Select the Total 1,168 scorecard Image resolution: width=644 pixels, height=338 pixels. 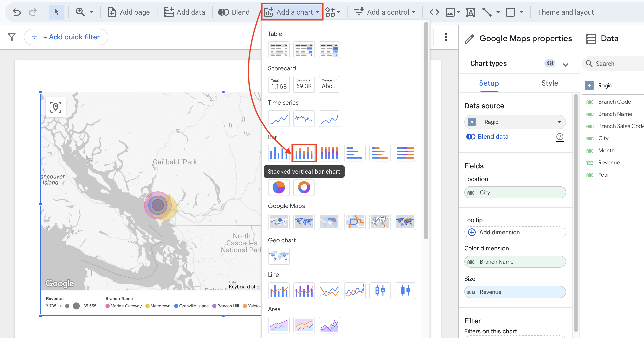(279, 84)
